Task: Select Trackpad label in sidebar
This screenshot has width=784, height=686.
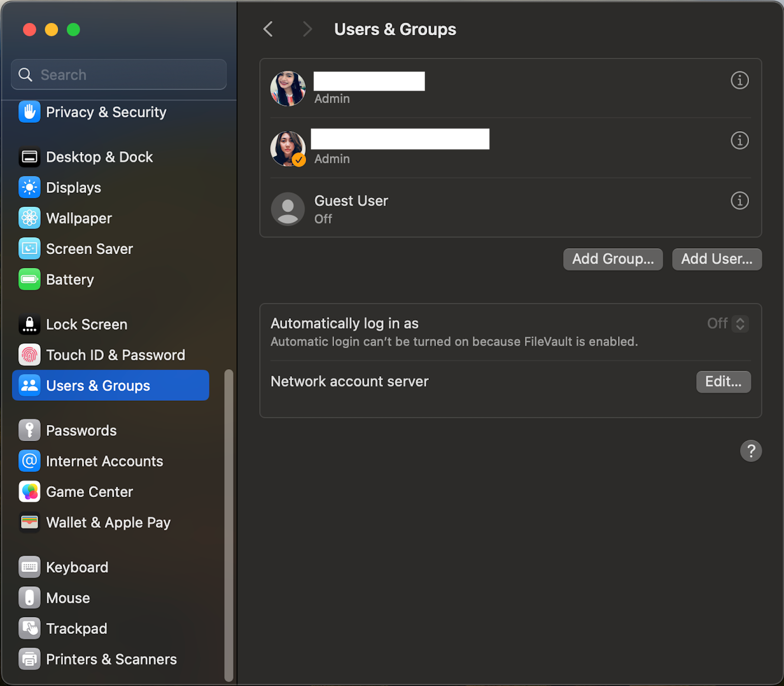Action: click(76, 628)
